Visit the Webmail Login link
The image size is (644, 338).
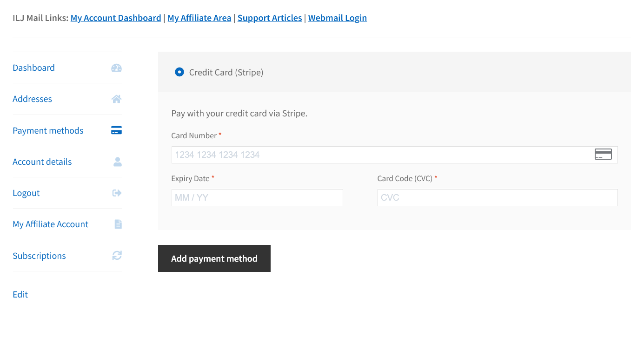tap(337, 18)
